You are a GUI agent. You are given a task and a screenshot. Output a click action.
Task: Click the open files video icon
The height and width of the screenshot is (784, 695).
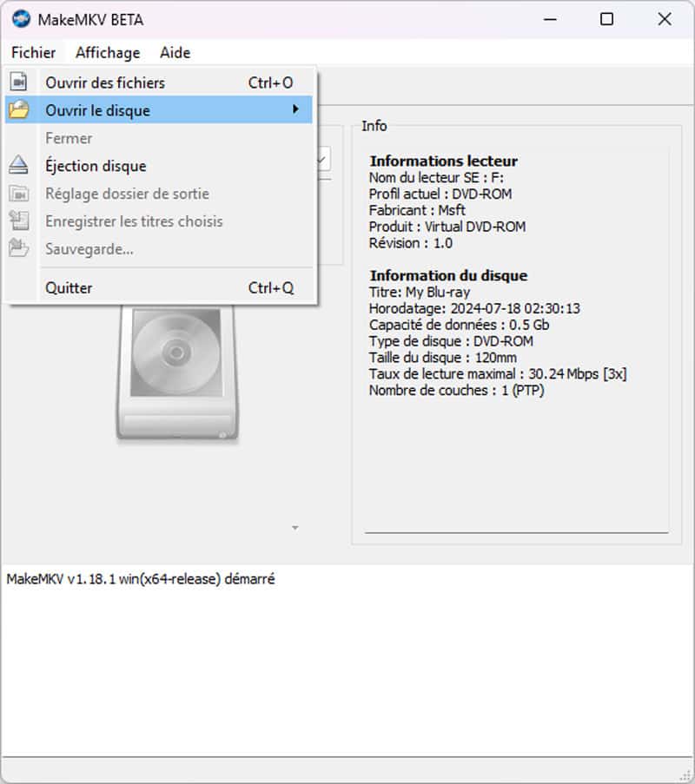(x=19, y=82)
